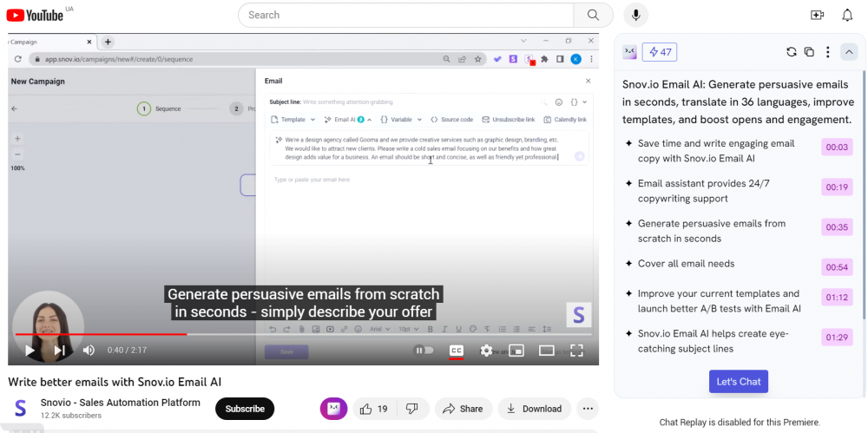Jump to the 00:35 timestamp

(x=837, y=227)
